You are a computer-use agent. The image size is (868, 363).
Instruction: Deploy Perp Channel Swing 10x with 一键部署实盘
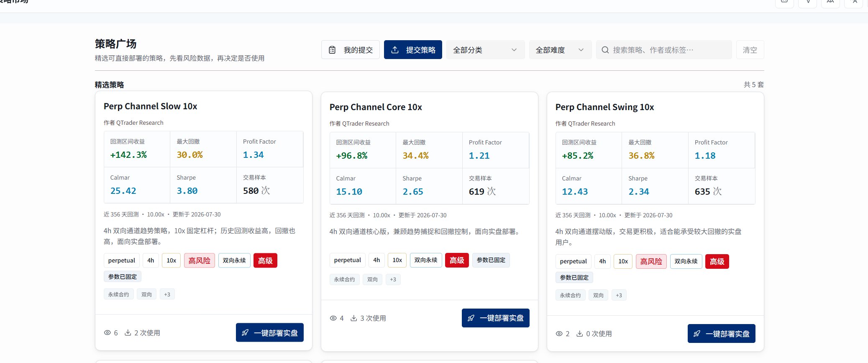(722, 333)
